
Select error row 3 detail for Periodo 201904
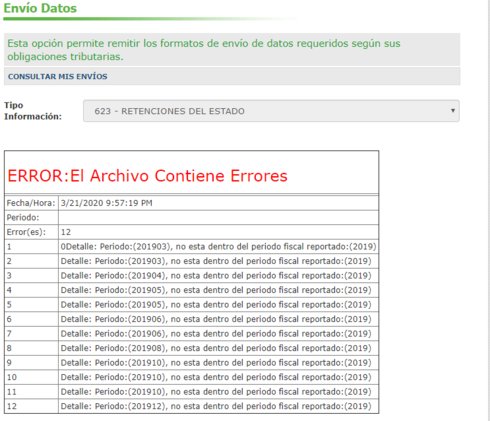pyautogui.click(x=218, y=276)
